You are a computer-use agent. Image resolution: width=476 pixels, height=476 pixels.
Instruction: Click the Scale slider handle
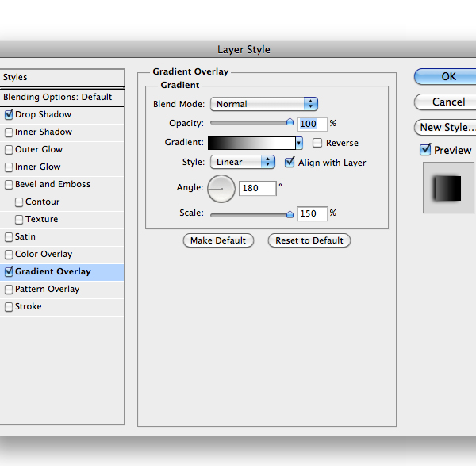coord(290,215)
